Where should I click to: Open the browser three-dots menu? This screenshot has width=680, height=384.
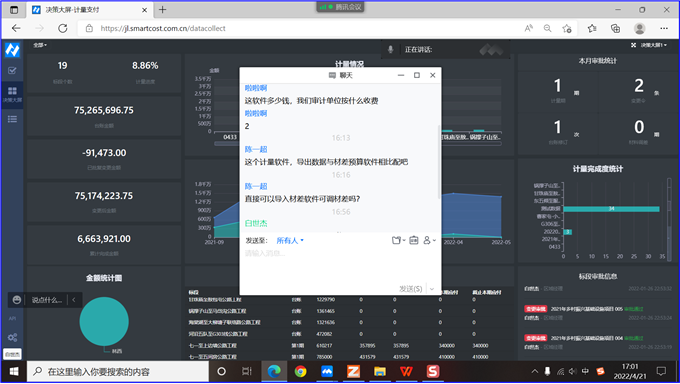click(664, 28)
